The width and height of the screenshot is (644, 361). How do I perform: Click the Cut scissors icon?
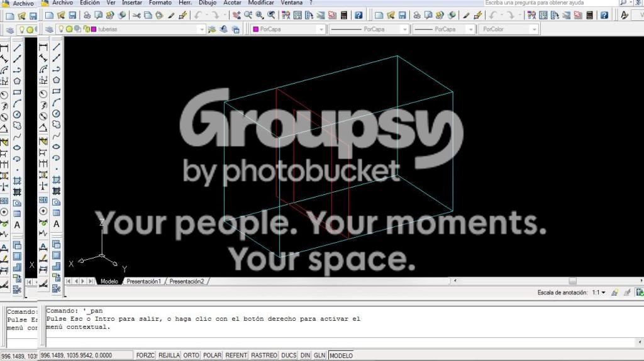(136, 16)
